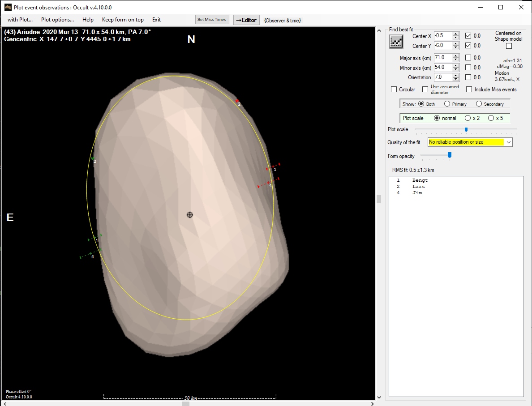Check the Centered on Shape model box

pyautogui.click(x=508, y=46)
